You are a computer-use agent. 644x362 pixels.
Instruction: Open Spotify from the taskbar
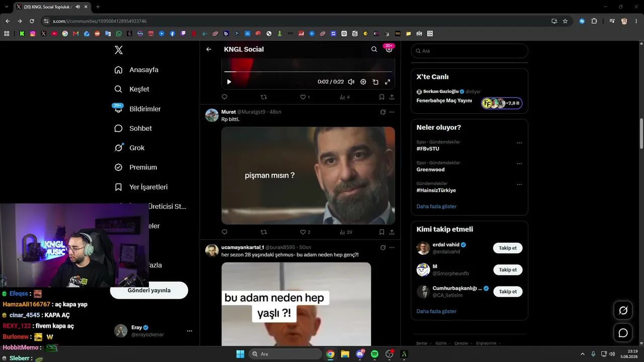click(374, 354)
